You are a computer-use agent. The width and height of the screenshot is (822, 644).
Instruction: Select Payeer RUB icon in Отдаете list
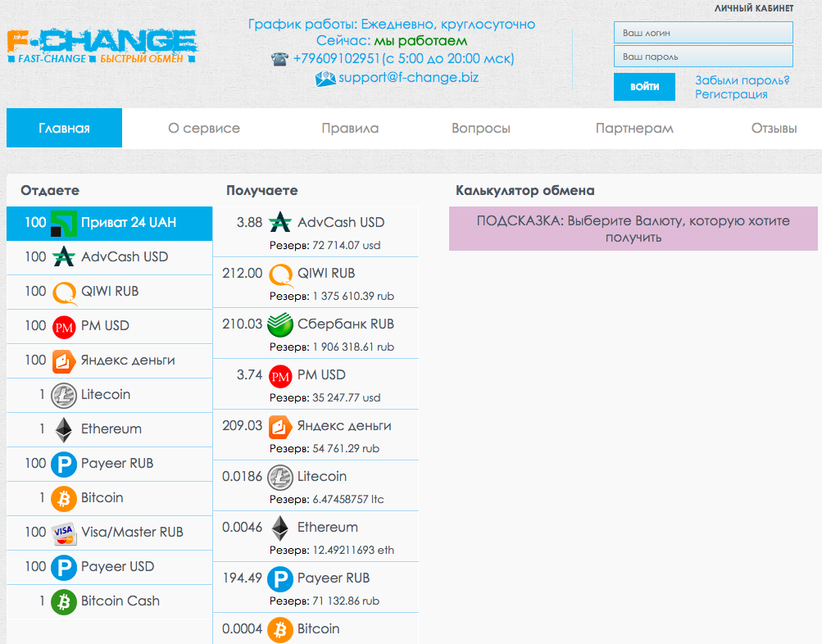pyautogui.click(x=64, y=465)
